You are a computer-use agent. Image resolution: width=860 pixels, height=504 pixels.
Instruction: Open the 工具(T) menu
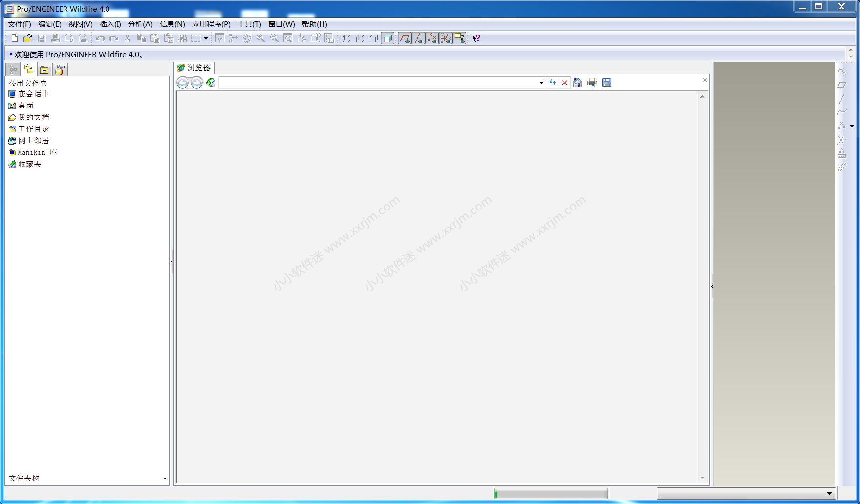(x=249, y=24)
